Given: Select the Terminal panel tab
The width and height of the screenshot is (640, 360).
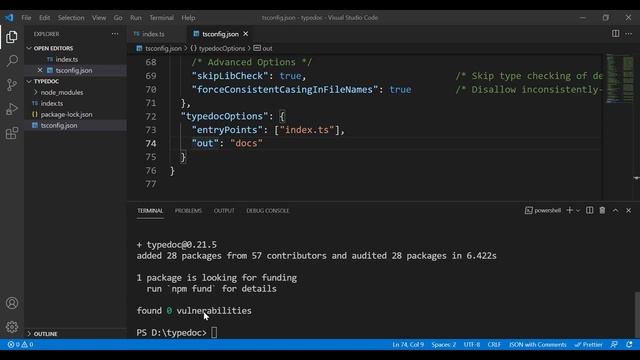Looking at the screenshot, I should 150,211.
